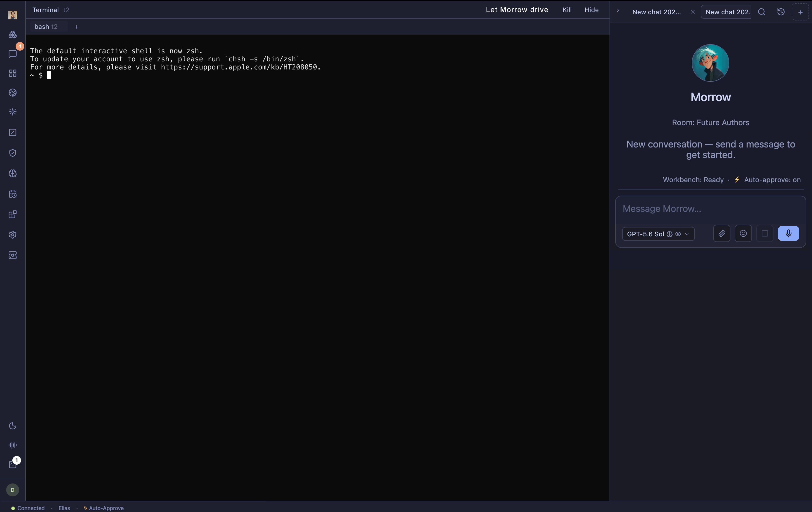Click Auto-Approve in the status bar
The height and width of the screenshot is (512, 812).
[104, 508]
